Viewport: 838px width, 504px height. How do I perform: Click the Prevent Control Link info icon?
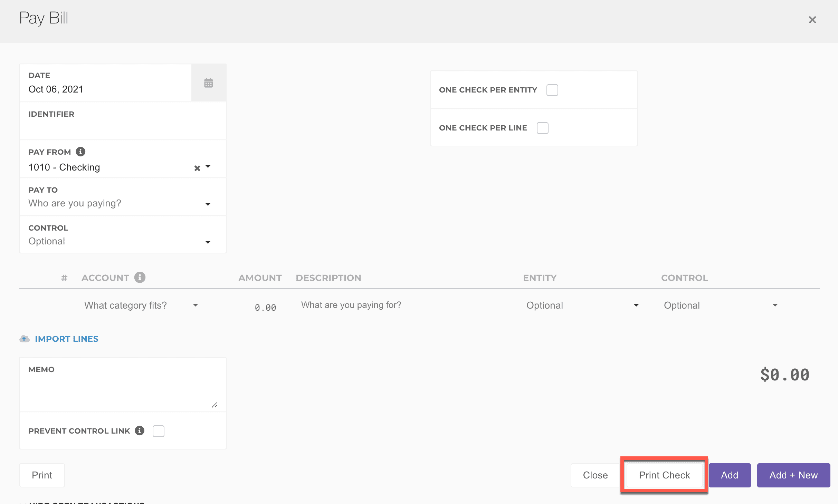click(140, 430)
